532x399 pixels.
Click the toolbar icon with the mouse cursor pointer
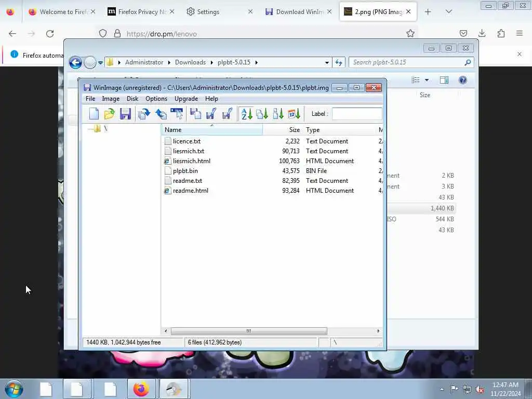177,114
